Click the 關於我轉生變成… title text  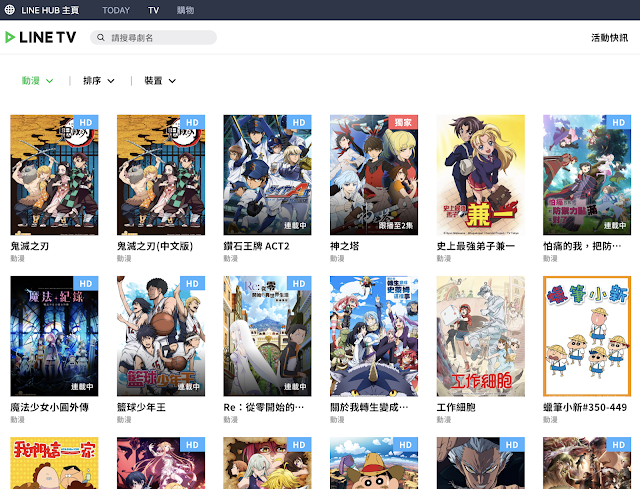(369, 407)
